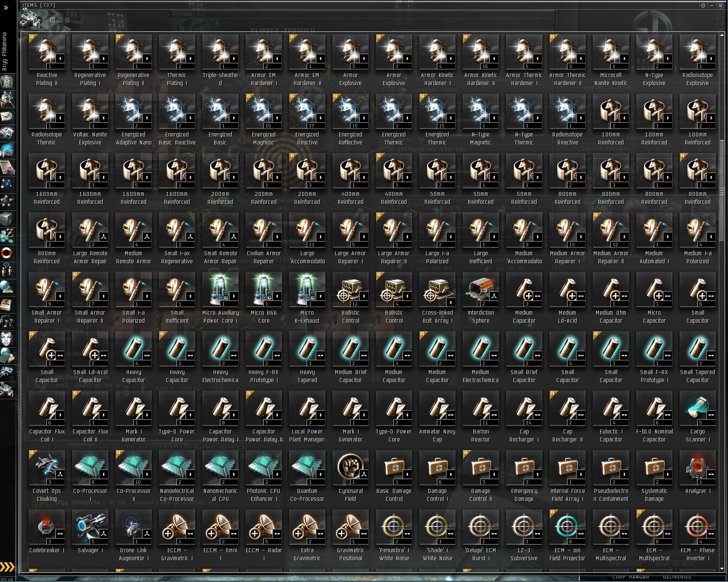Viewport: 728px width, 582px height.
Task: Click the scrollbar down arrow in Items window
Action: [722, 569]
